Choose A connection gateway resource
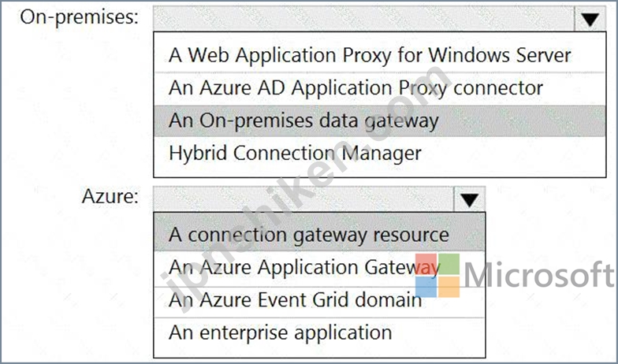Image resolution: width=618 pixels, height=364 pixels. click(319, 235)
